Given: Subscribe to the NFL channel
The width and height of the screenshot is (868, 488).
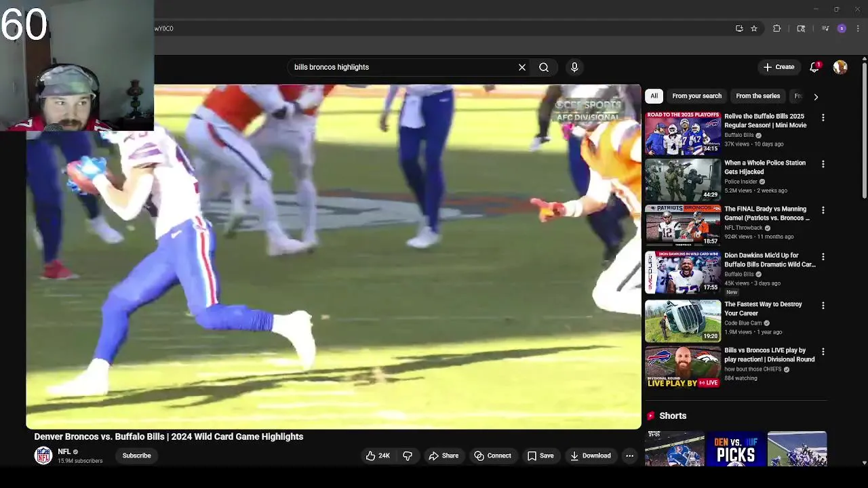Looking at the screenshot, I should point(136,455).
